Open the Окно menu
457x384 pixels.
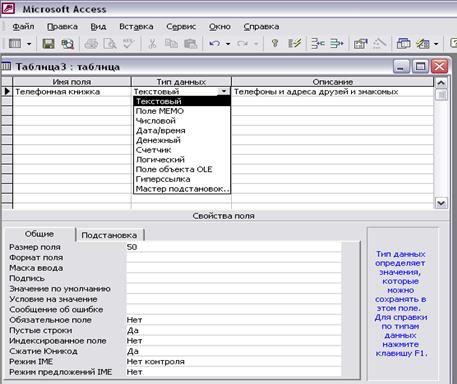coord(220,27)
